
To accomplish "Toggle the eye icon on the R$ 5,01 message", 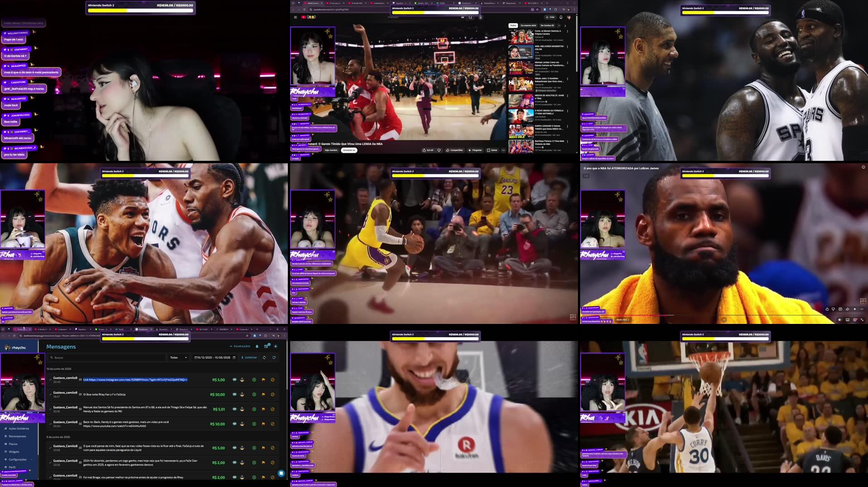I will click(234, 409).
